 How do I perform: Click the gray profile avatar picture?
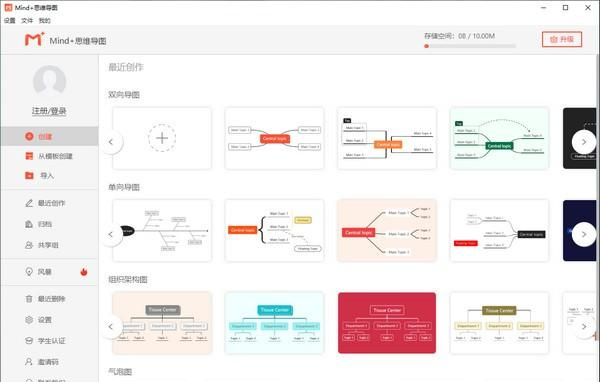click(x=49, y=82)
